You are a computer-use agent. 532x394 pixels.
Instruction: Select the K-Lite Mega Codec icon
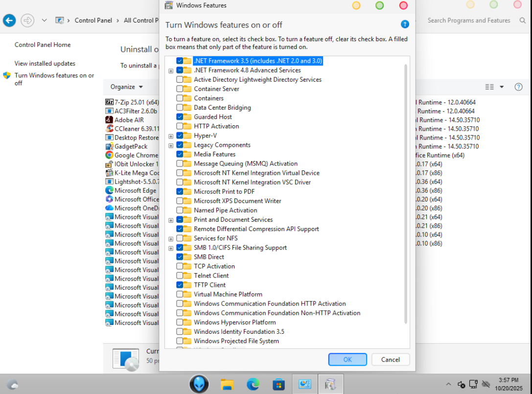pos(109,173)
